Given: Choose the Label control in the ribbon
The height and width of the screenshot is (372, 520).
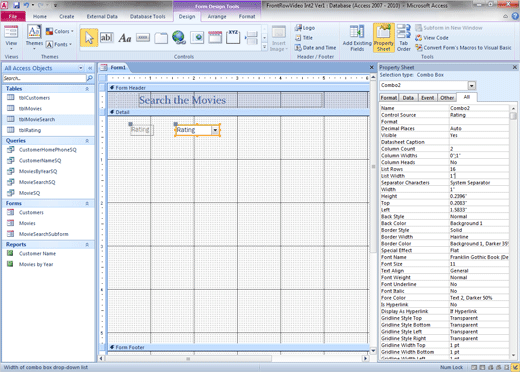Looking at the screenshot, I should tap(125, 38).
